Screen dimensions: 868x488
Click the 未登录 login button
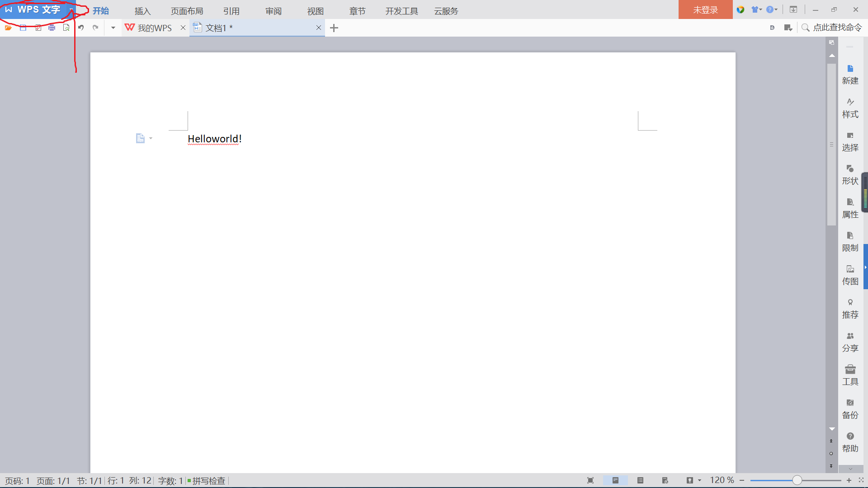[705, 10]
